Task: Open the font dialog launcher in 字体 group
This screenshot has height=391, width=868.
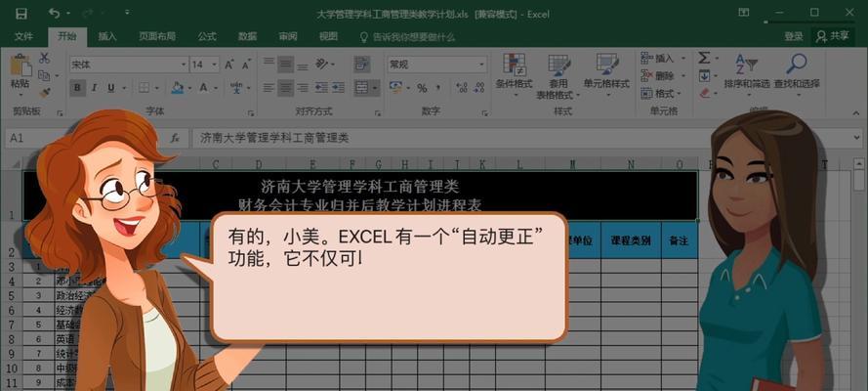Action: pyautogui.click(x=251, y=113)
